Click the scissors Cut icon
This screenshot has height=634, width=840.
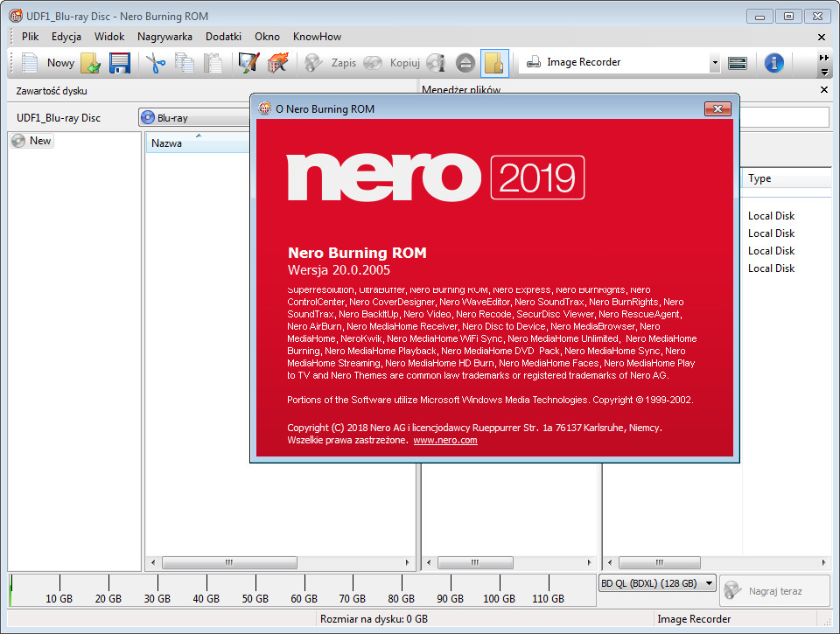pyautogui.click(x=156, y=63)
